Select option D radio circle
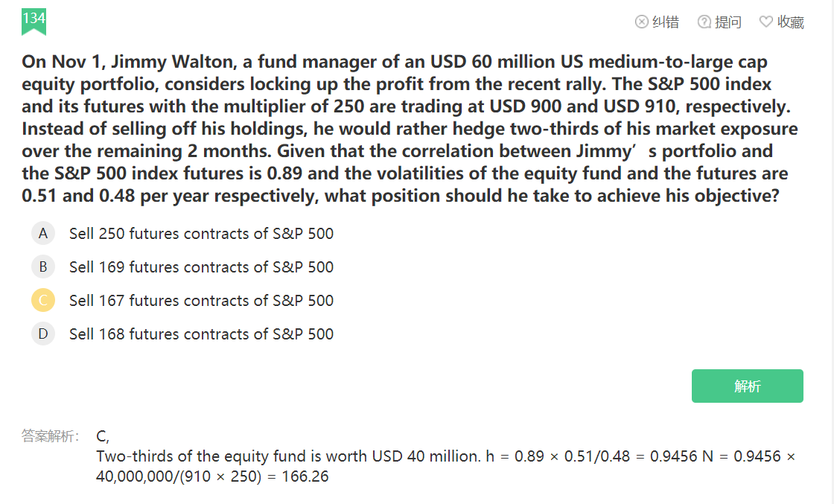This screenshot has width=834, height=504. tap(43, 334)
